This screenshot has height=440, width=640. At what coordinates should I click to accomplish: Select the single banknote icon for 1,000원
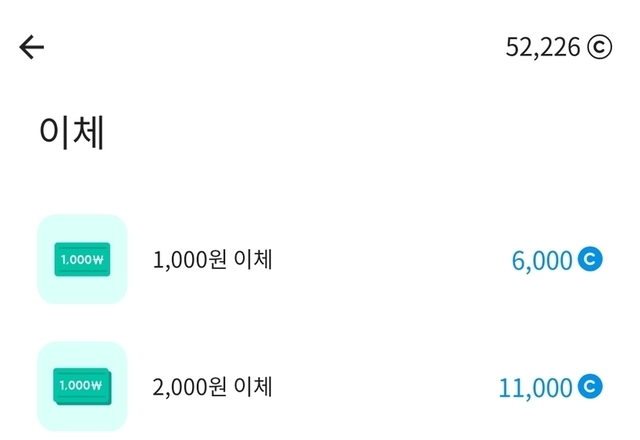pos(82,260)
